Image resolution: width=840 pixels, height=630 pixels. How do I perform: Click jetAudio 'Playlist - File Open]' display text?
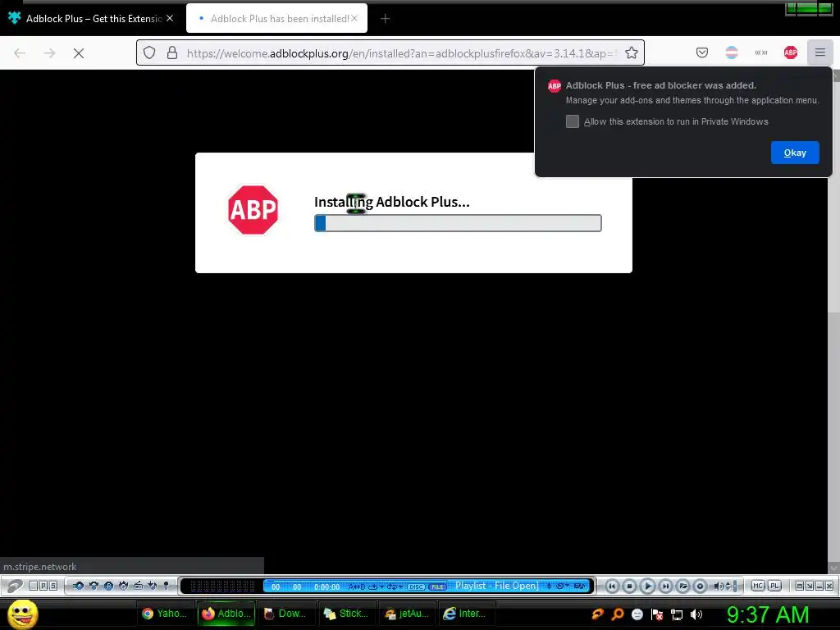496,586
